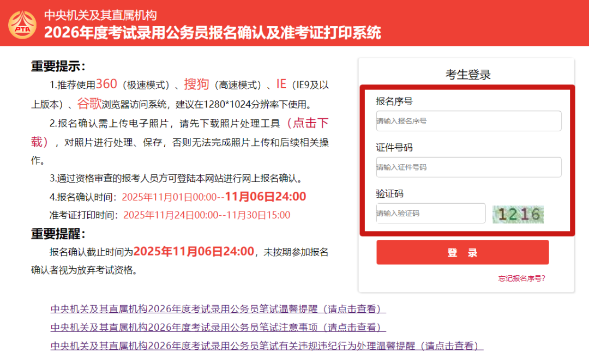Refresh the 1216 captcha image

[x=518, y=214]
